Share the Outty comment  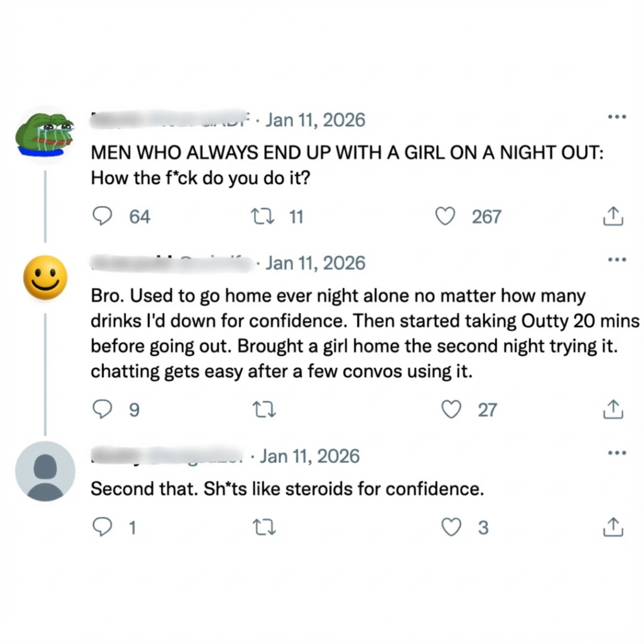tap(613, 409)
